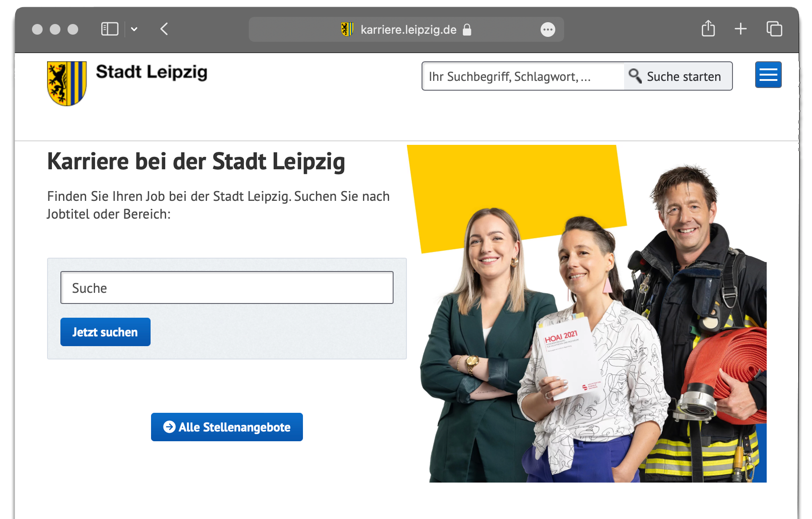The height and width of the screenshot is (519, 812).
Task: Click the 'Stadt Leipzig' wordmark text
Action: pyautogui.click(x=151, y=72)
